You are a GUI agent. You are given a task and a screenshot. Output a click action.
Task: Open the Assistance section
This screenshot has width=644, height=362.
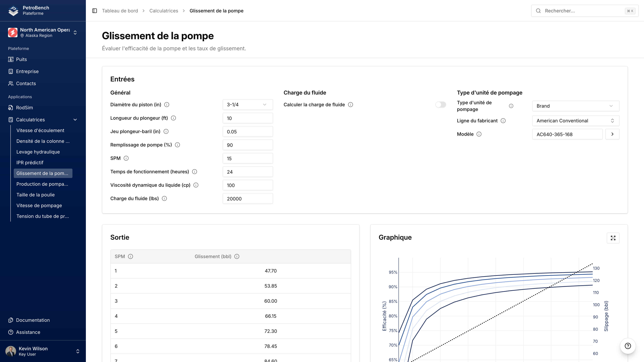28,332
